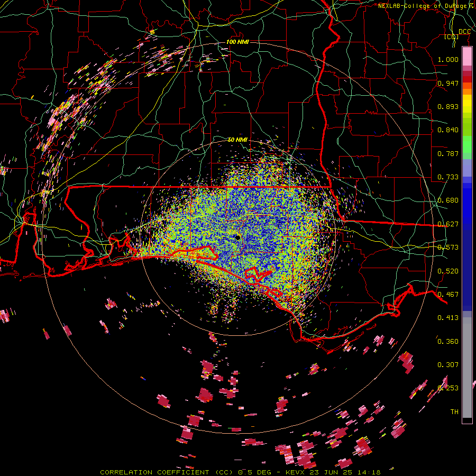Viewport: 476px width, 476px height.
Task: Click the KEVX radar site center dot
Action: [237, 237]
